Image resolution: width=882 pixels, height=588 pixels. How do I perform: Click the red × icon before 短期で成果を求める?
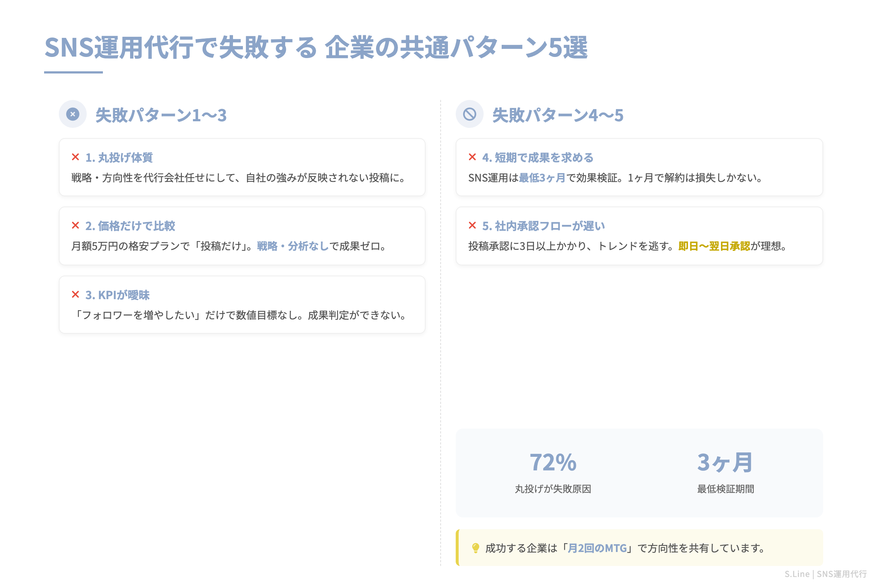[x=472, y=157]
